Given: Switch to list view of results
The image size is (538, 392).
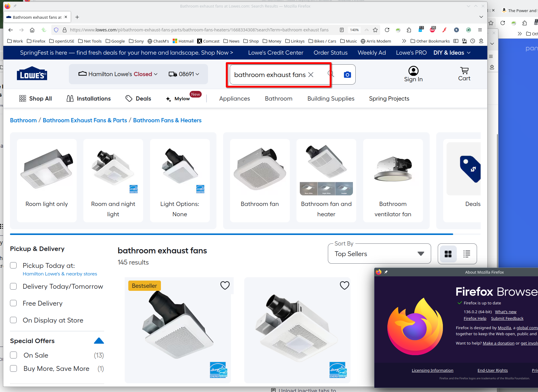Looking at the screenshot, I should pos(467,254).
